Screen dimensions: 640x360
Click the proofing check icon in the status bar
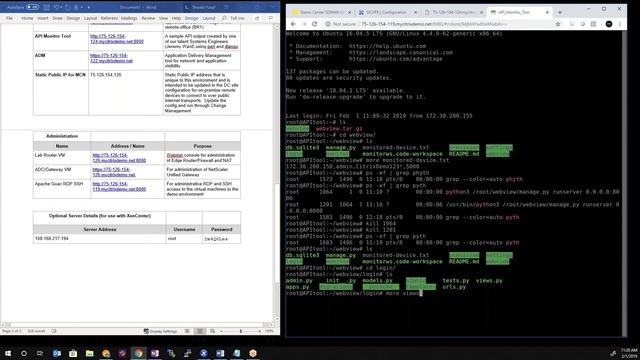(x=54, y=331)
